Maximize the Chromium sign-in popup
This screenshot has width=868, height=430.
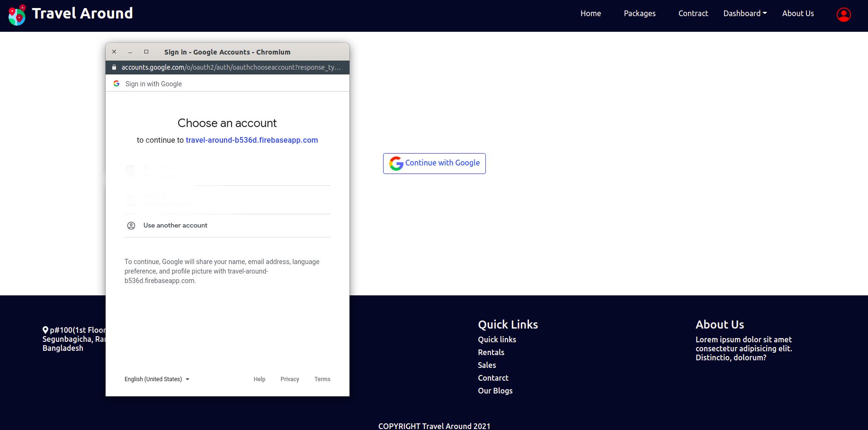coord(146,52)
